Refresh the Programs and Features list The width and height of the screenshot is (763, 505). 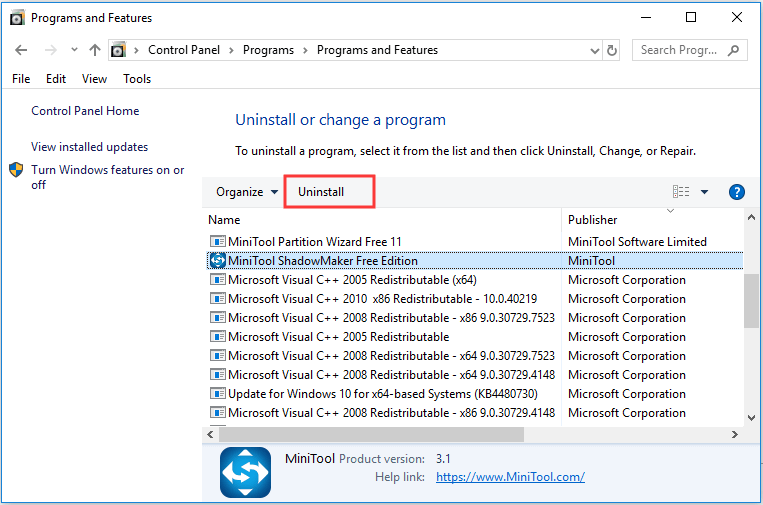612,50
